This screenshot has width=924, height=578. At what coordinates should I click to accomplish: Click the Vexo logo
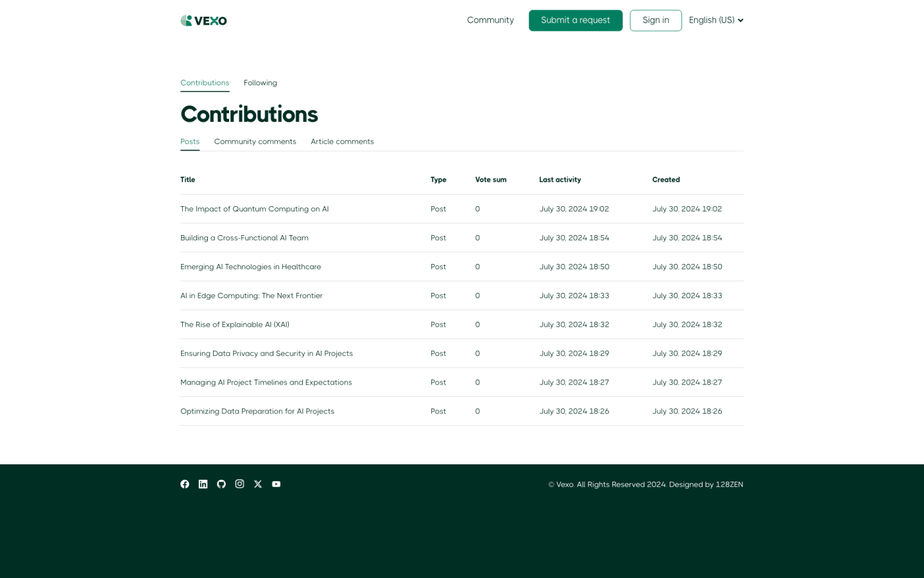point(203,21)
